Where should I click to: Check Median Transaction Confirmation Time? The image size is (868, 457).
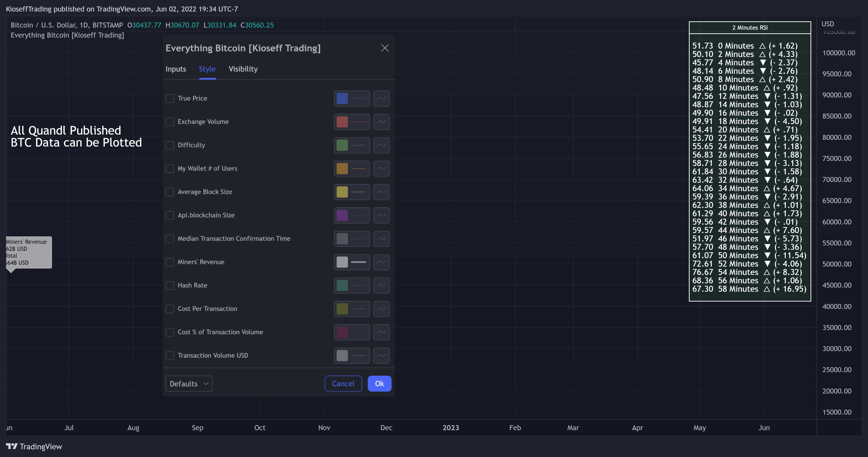170,239
